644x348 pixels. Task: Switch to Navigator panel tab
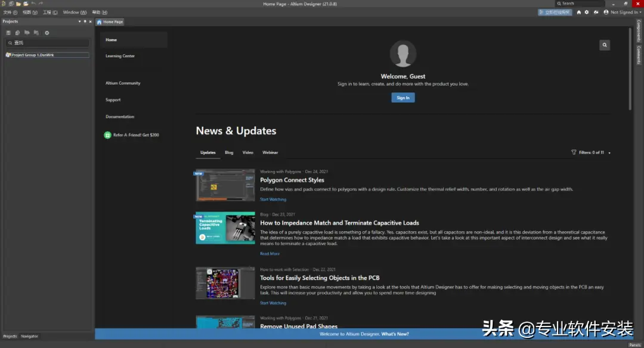click(30, 336)
